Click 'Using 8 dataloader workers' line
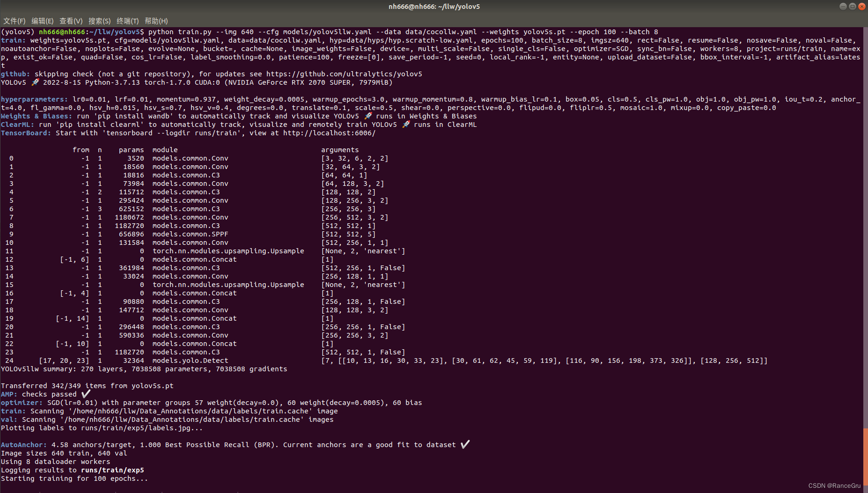 pos(55,462)
